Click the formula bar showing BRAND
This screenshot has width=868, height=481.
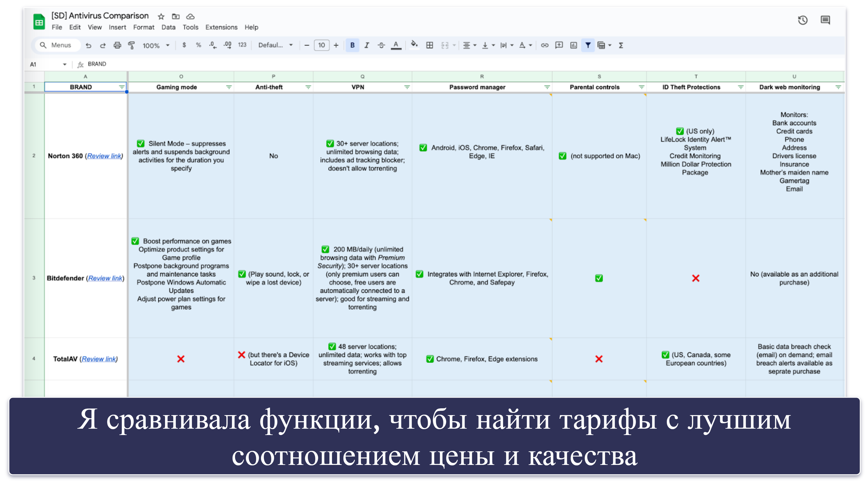click(465, 64)
